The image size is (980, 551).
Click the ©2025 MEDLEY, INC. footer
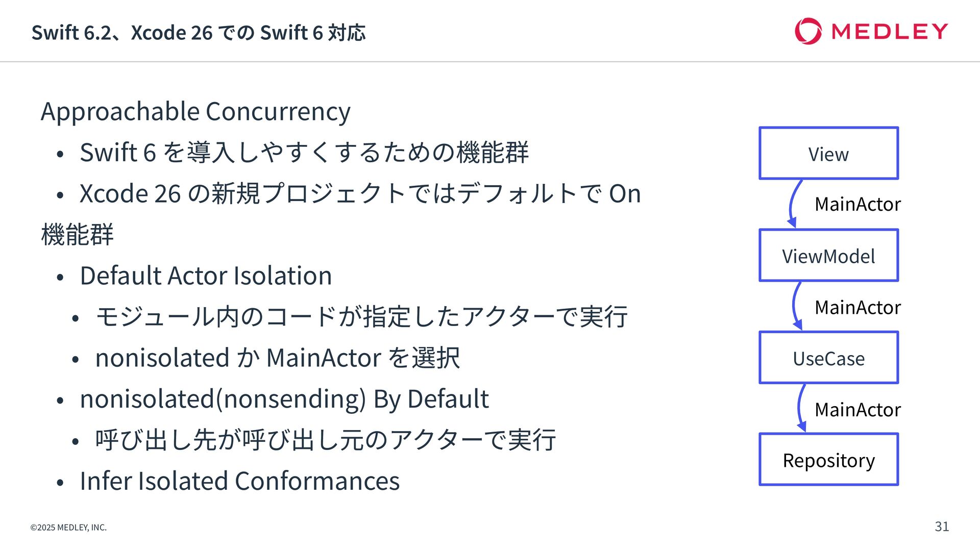[x=68, y=528]
